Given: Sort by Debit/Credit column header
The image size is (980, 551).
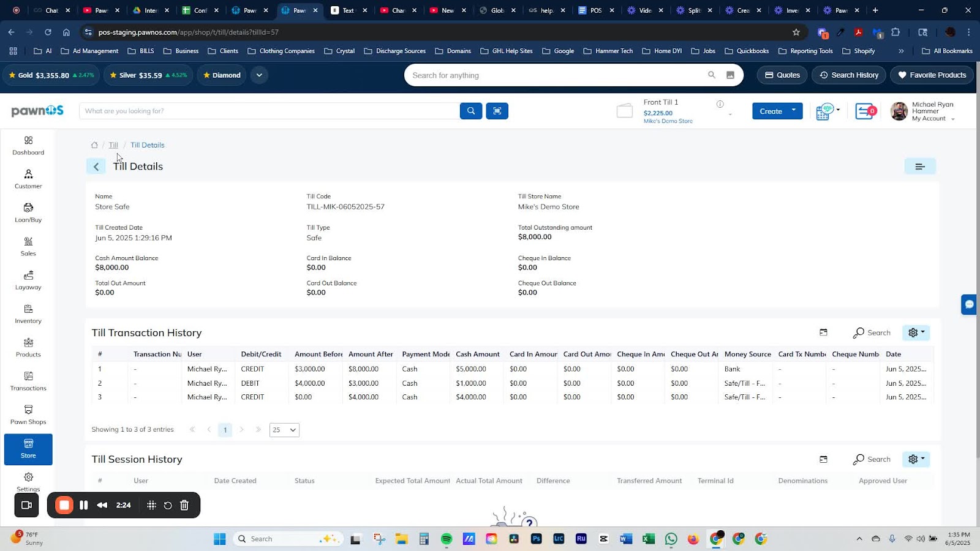Looking at the screenshot, I should pyautogui.click(x=261, y=354).
